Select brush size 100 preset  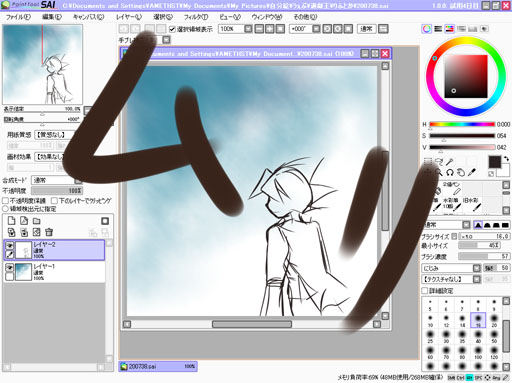478,352
